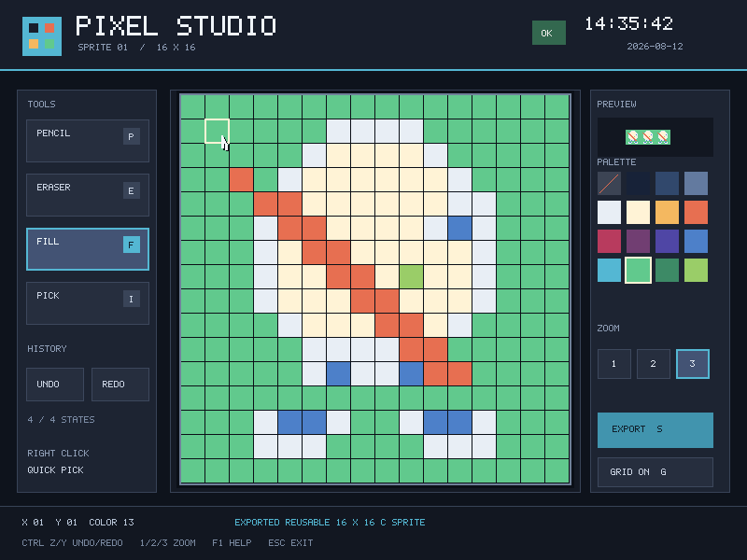Choose the coral orange palette swatch

[696, 213]
